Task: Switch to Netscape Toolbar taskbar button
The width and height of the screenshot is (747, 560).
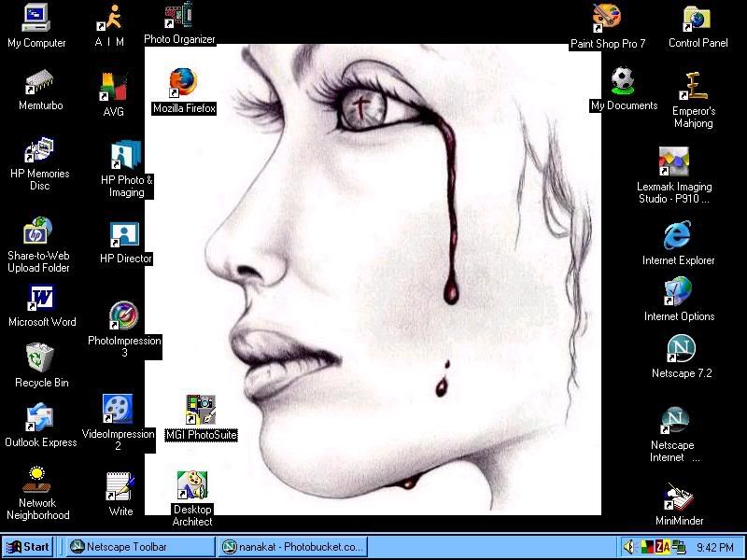Action: point(138,547)
